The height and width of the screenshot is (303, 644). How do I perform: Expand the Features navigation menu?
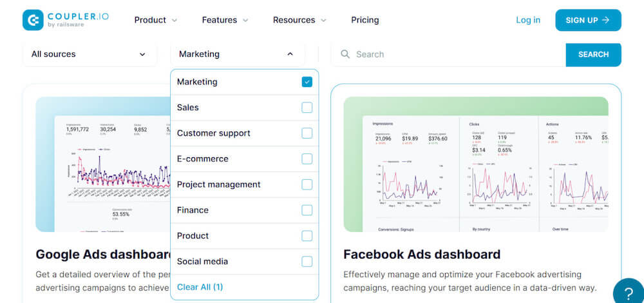225,20
